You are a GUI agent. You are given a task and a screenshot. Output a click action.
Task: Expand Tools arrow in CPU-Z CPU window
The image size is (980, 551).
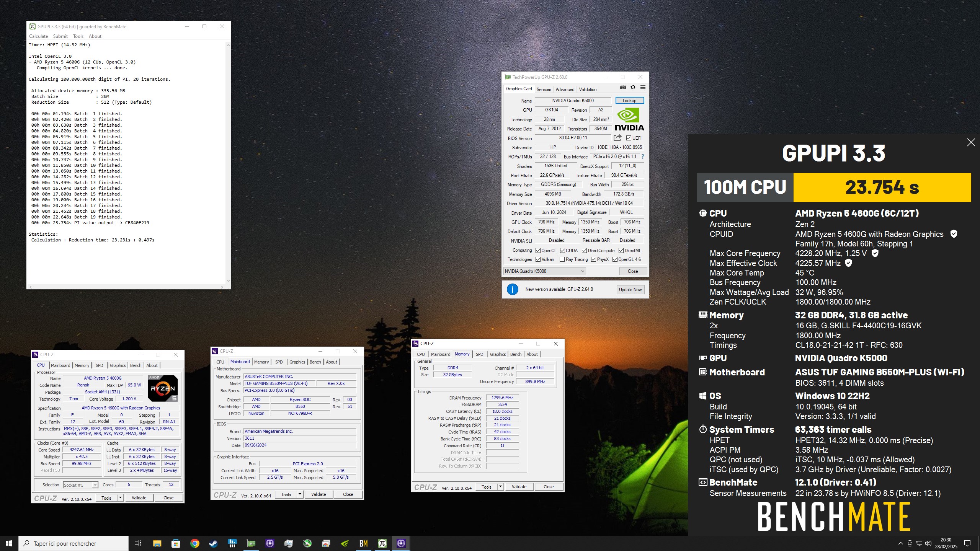coord(120,498)
